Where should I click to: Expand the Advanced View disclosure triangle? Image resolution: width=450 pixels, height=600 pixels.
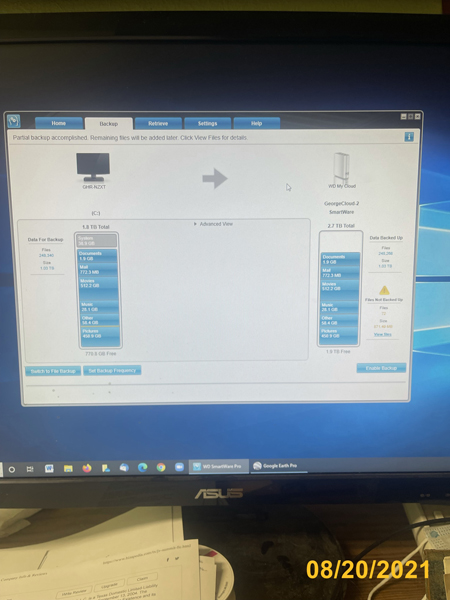(x=196, y=224)
